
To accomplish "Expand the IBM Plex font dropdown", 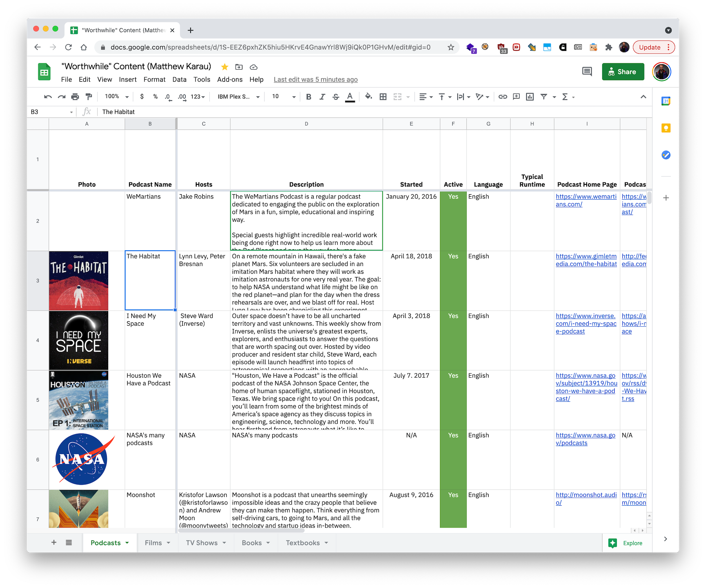I will click(x=238, y=96).
